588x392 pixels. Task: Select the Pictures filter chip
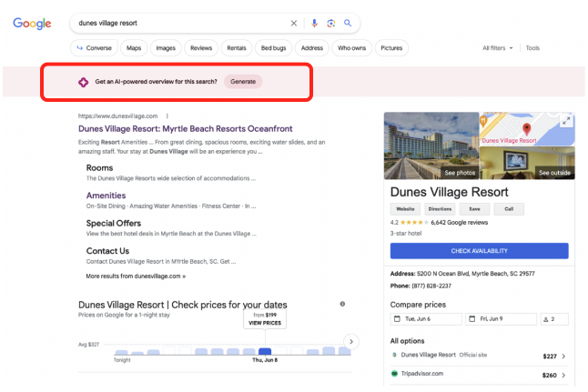[391, 48]
